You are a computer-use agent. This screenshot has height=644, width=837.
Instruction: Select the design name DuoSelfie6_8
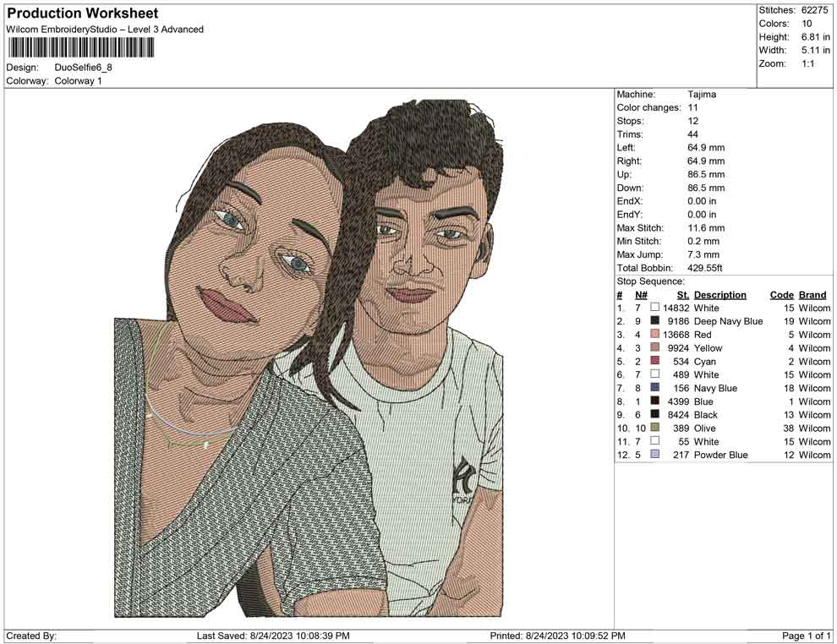82,67
